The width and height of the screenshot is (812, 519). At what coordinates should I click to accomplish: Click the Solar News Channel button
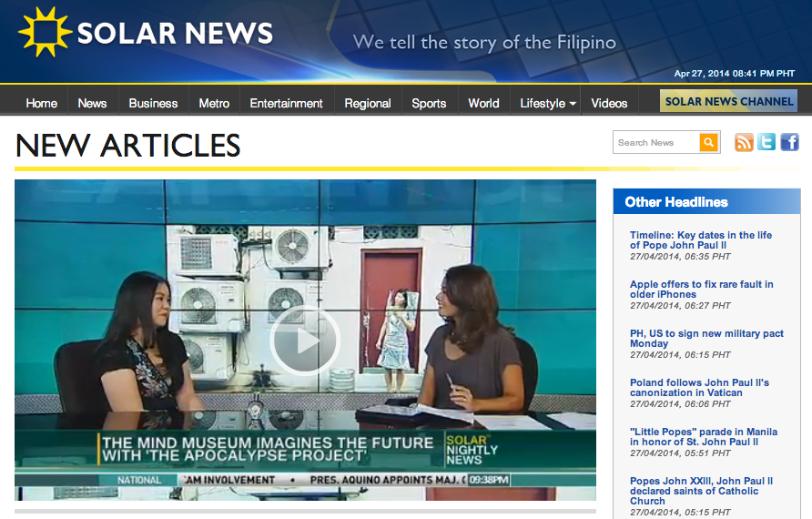pos(728,101)
